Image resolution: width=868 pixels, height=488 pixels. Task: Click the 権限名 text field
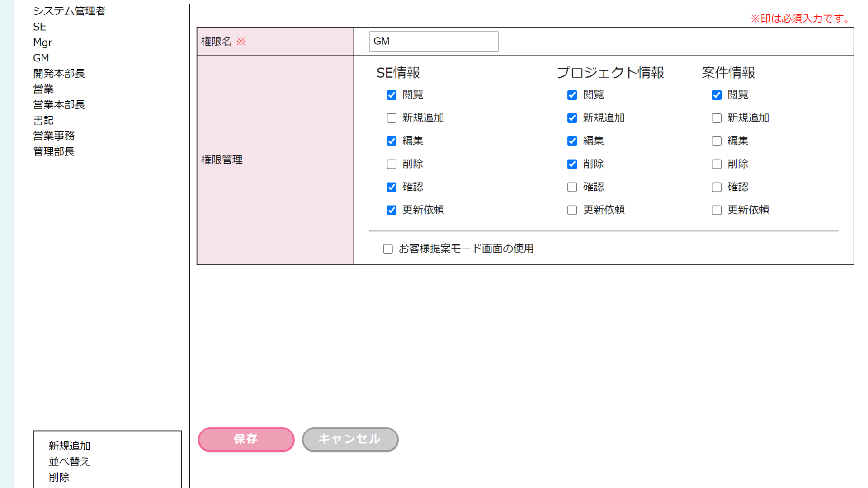click(433, 41)
